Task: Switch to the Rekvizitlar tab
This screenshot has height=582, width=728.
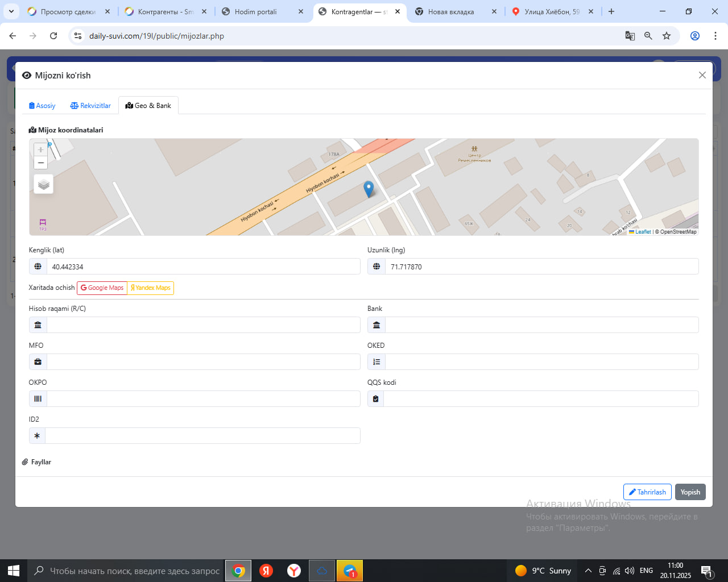Action: pos(90,106)
